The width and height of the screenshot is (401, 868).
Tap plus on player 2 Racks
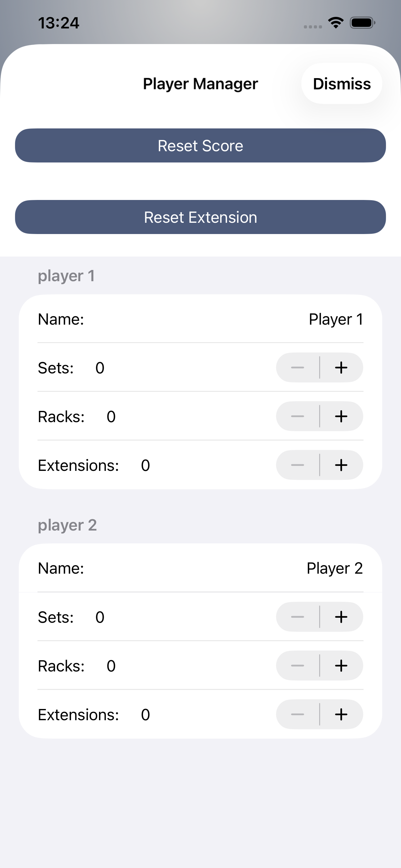[341, 666]
